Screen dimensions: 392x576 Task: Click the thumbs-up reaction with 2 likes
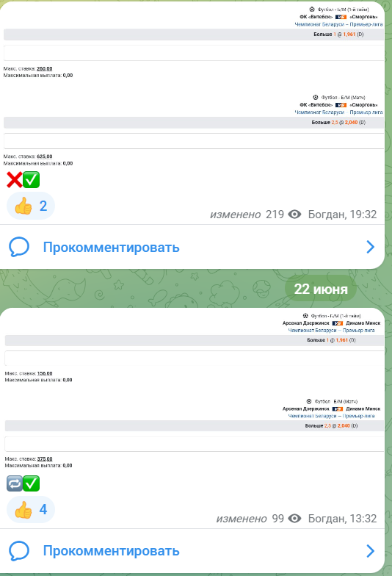pos(31,206)
